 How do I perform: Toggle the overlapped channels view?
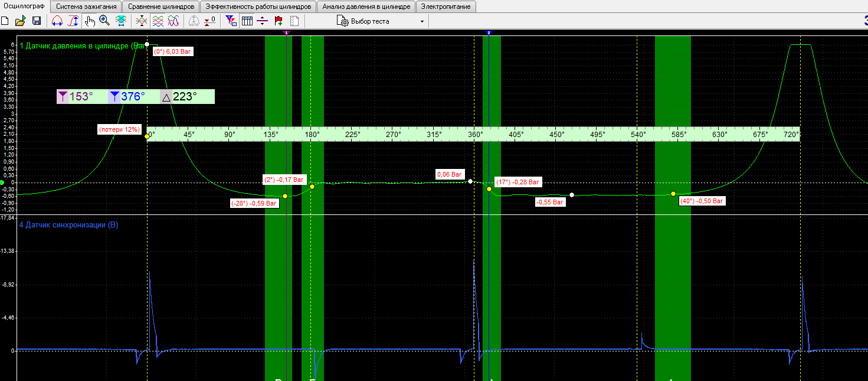[173, 21]
